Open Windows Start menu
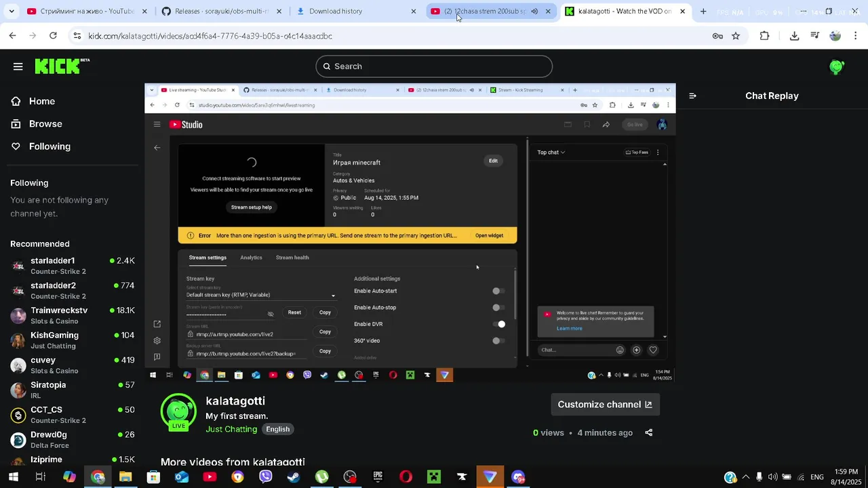The height and width of the screenshot is (488, 868). pyautogui.click(x=13, y=477)
